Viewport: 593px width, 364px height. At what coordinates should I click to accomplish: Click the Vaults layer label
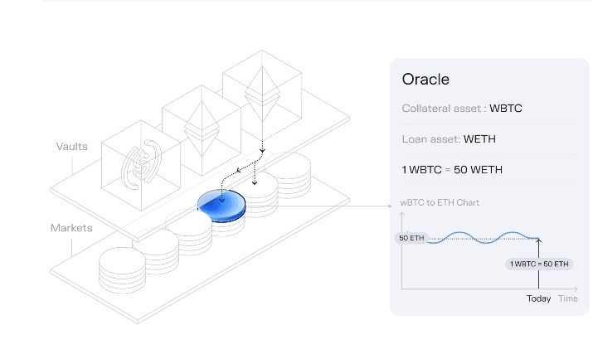point(72,147)
